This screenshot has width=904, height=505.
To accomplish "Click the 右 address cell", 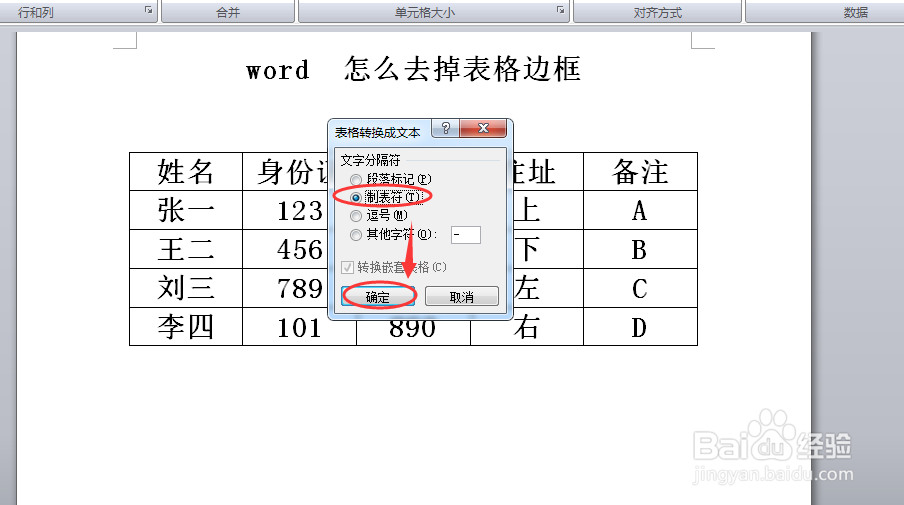I will (x=527, y=327).
